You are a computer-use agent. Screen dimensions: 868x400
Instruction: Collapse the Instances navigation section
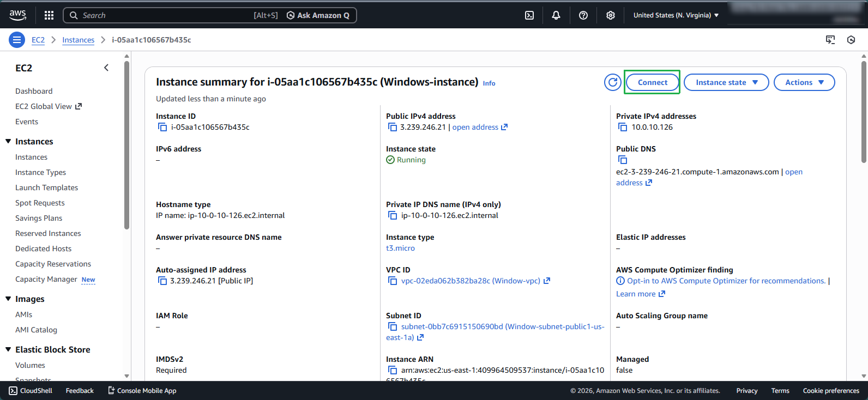point(8,141)
